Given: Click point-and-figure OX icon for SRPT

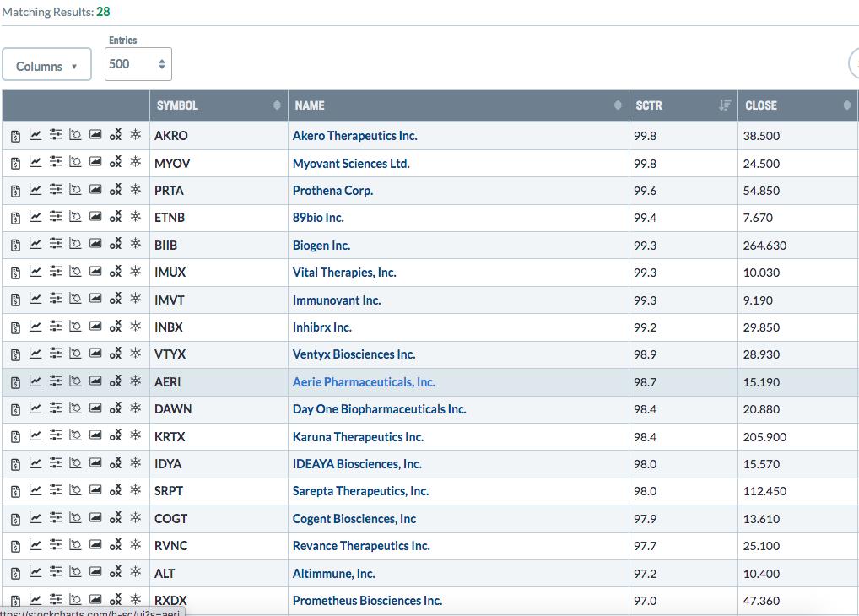Looking at the screenshot, I should pos(116,491).
